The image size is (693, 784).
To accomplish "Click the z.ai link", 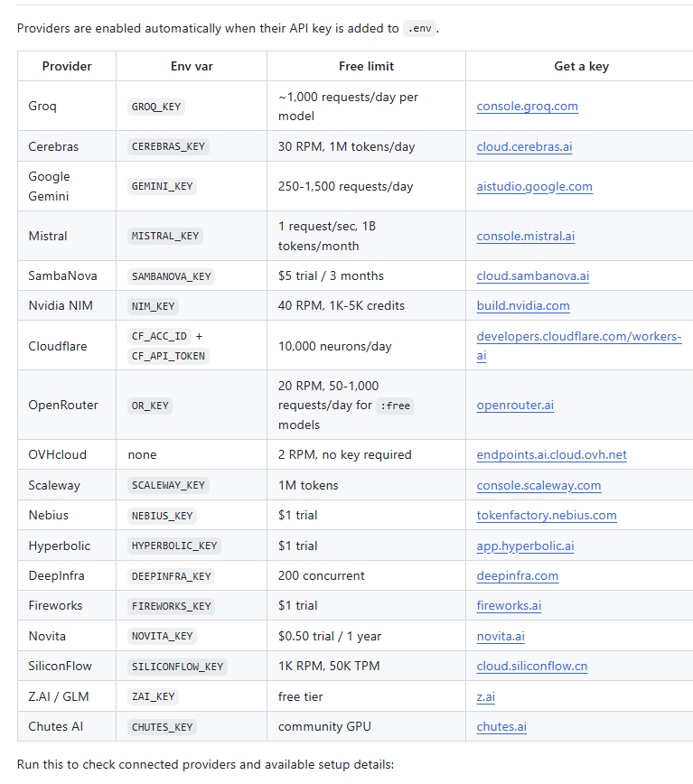I will [485, 696].
